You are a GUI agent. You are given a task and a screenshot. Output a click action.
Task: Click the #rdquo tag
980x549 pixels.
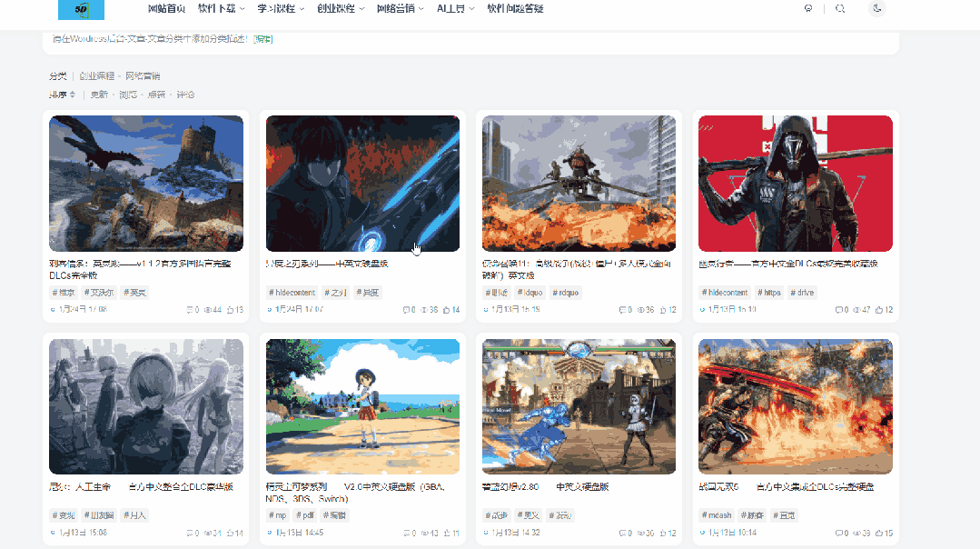566,293
